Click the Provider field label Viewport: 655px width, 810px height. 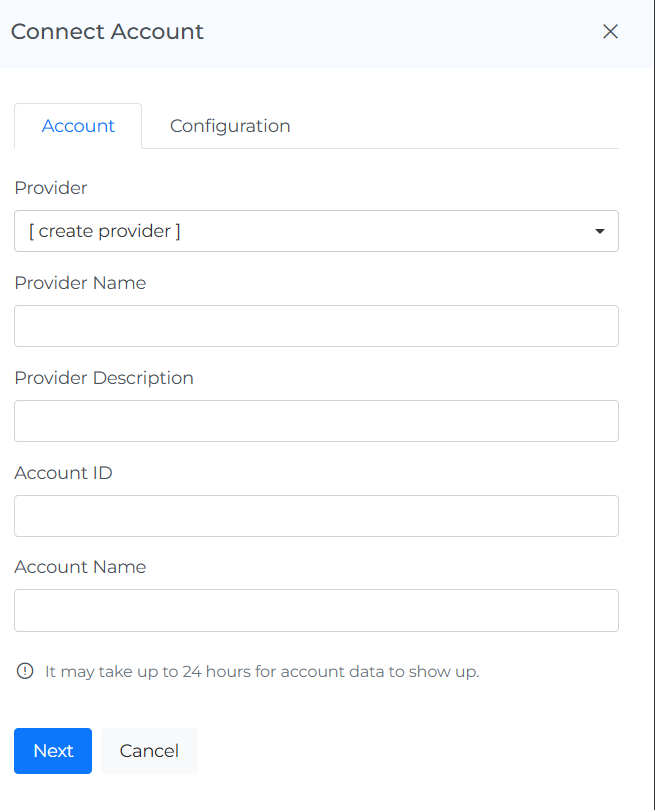(51, 188)
